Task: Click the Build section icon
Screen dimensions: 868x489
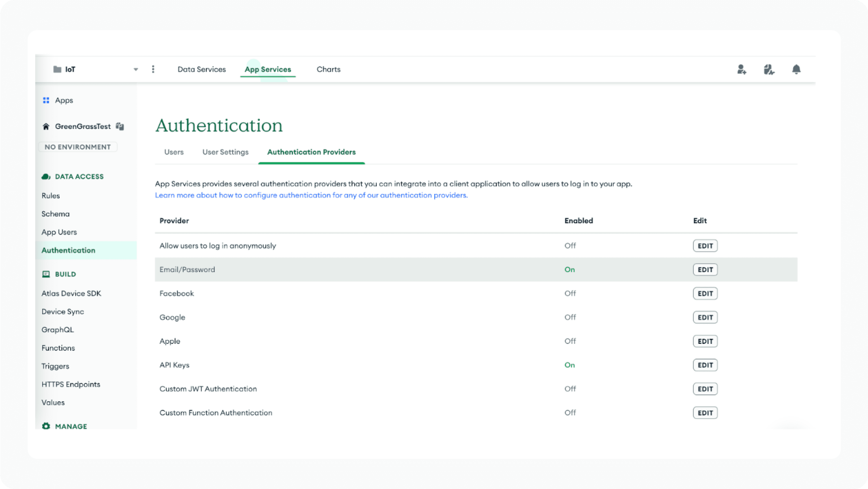Action: [x=46, y=274]
